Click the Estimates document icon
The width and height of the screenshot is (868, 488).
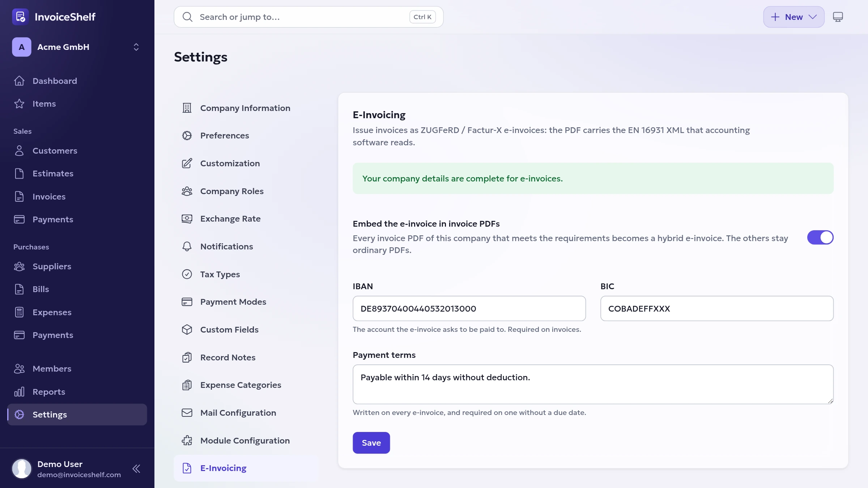pos(19,174)
